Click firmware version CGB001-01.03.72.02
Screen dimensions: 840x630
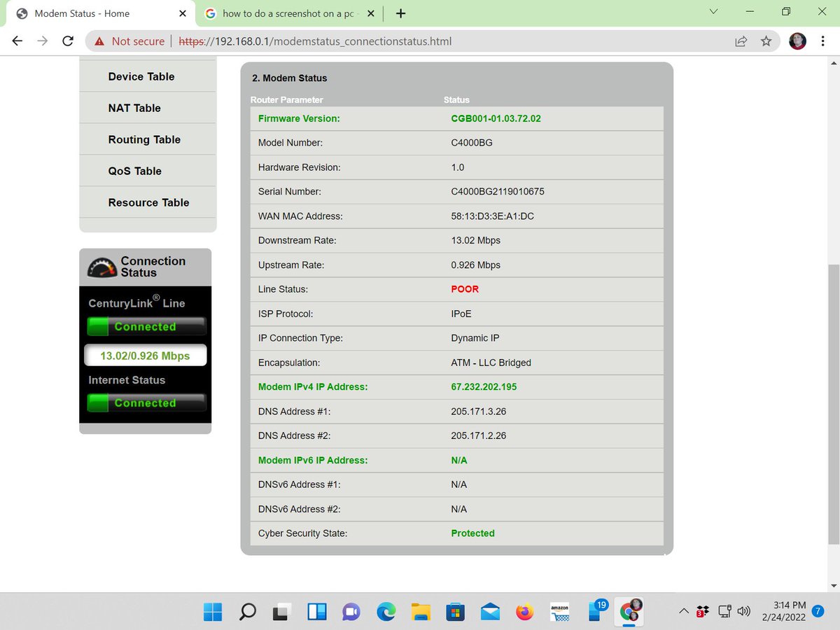[x=496, y=118]
